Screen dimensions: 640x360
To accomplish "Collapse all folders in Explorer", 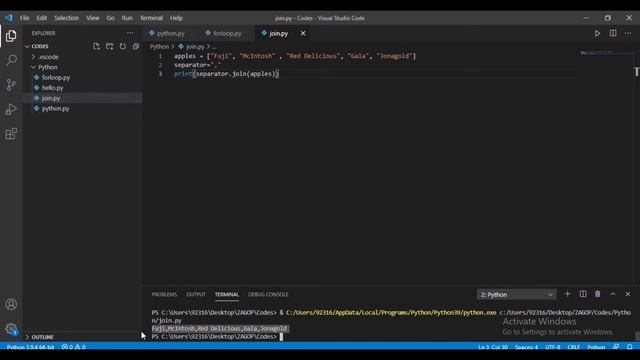I will tap(136, 46).
